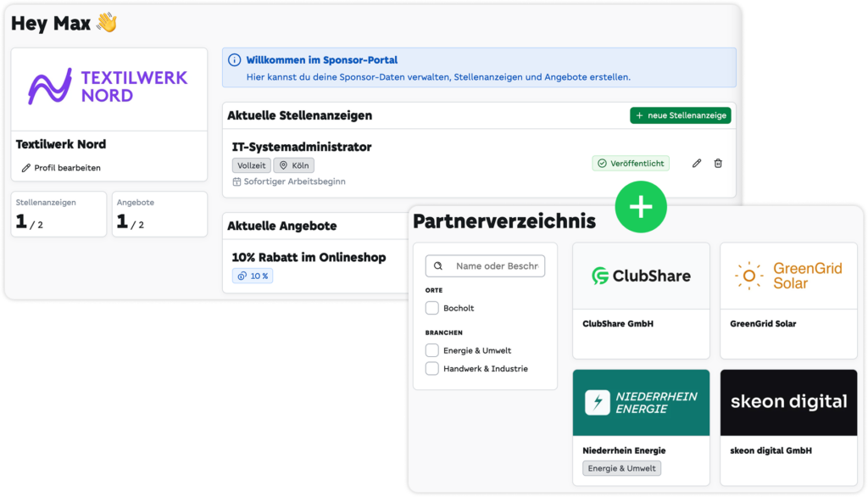Click the edit pencil icon on IT-Systemadministrator listing

pos(696,162)
